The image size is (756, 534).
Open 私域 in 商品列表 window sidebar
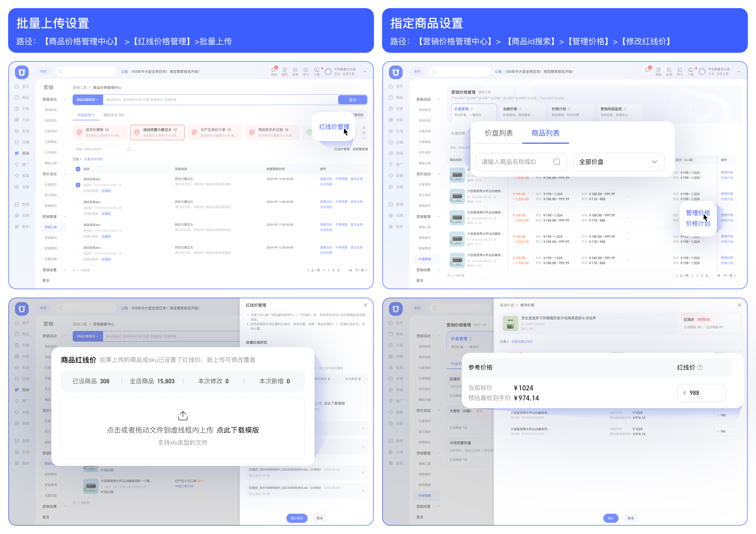[396, 131]
